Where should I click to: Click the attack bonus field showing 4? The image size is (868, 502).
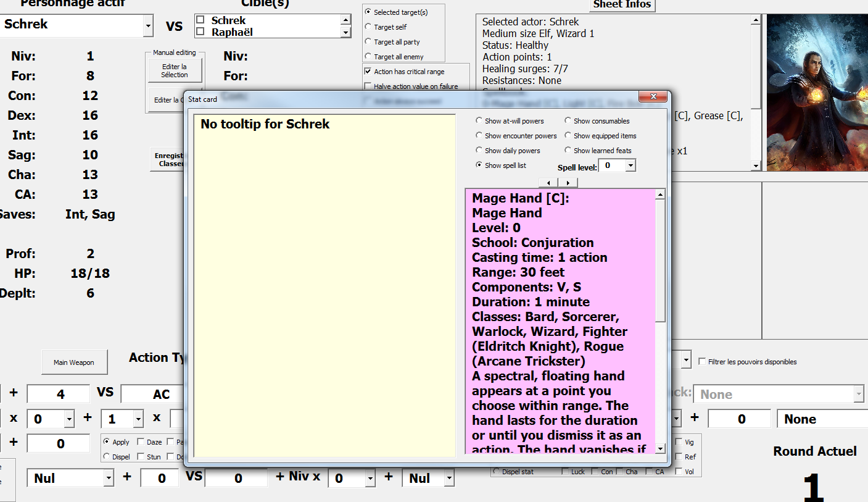click(x=59, y=394)
